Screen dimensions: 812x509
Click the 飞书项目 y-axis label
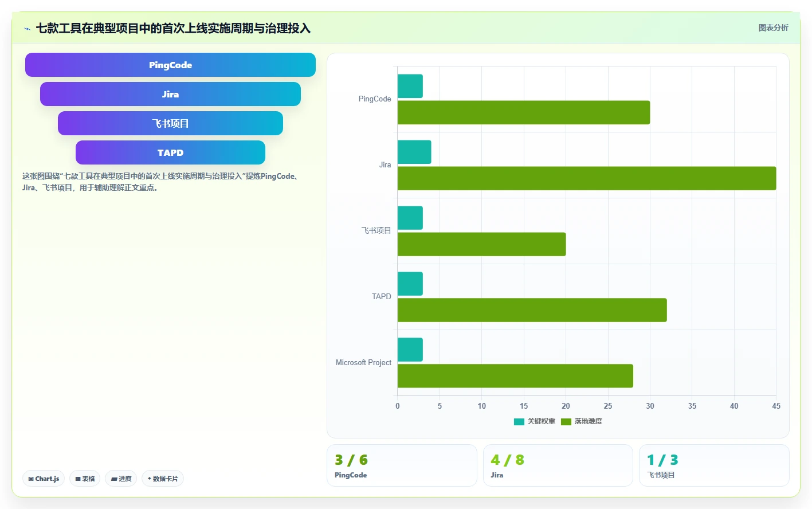(x=376, y=231)
